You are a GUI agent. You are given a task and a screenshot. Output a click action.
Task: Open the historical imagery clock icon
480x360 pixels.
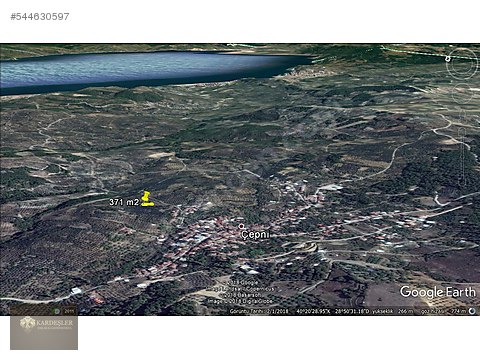pyautogui.click(x=57, y=311)
